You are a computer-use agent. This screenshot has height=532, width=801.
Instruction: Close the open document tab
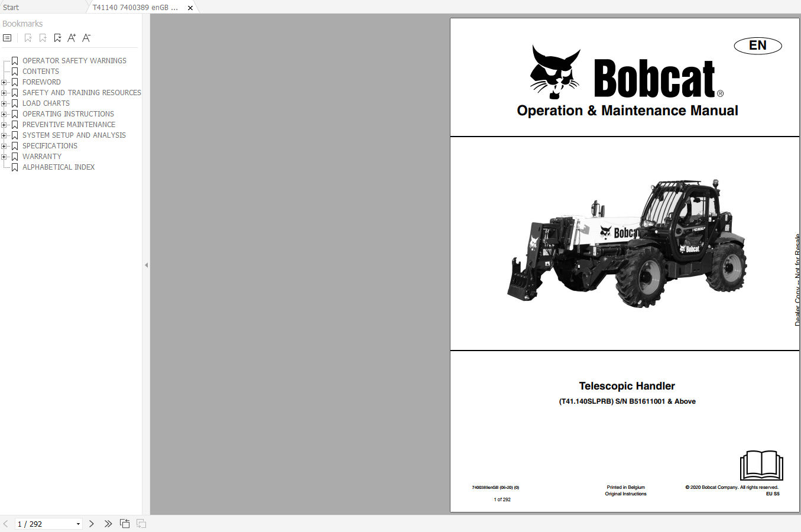tap(190, 8)
